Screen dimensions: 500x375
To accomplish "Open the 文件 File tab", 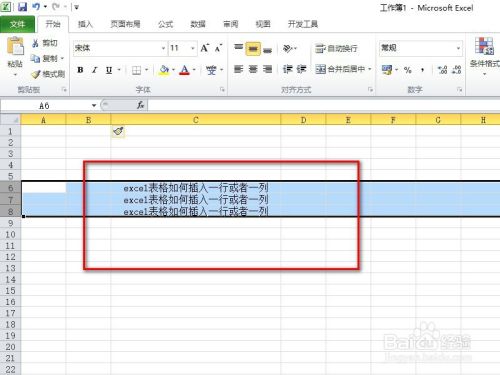I will 17,24.
